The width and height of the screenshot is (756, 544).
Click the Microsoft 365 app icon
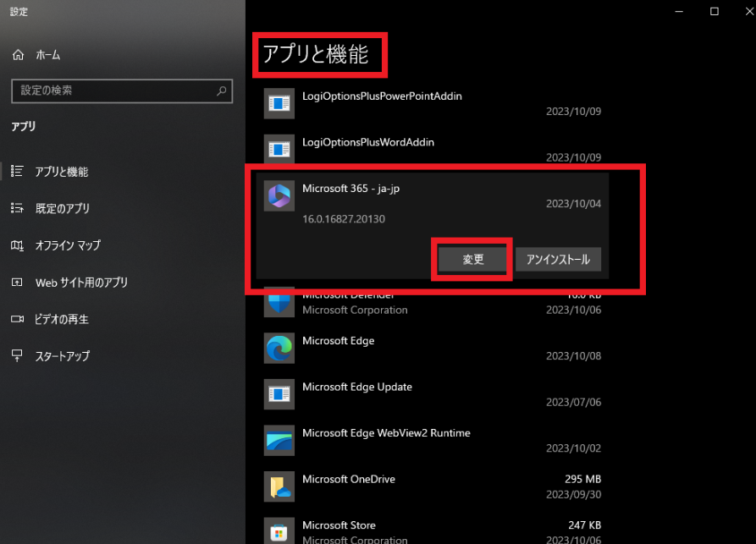279,195
